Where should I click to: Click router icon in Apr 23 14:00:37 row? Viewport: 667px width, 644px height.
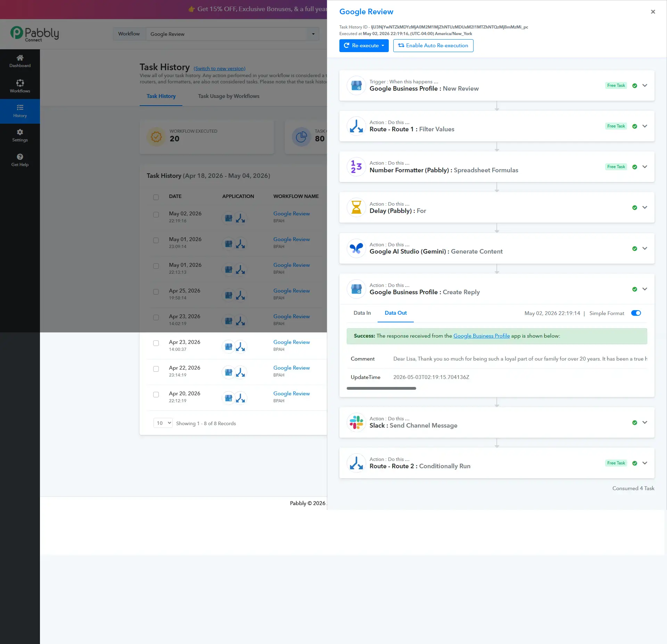point(240,347)
